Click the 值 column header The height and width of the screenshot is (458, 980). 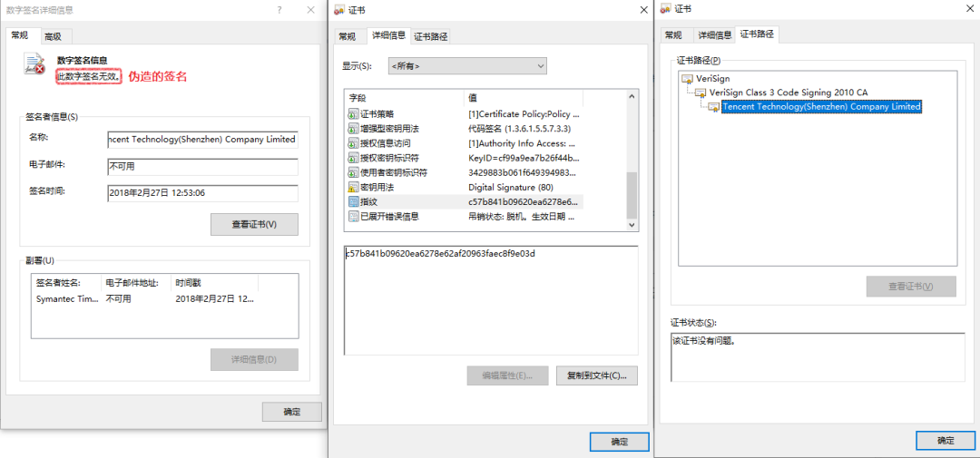click(524, 98)
